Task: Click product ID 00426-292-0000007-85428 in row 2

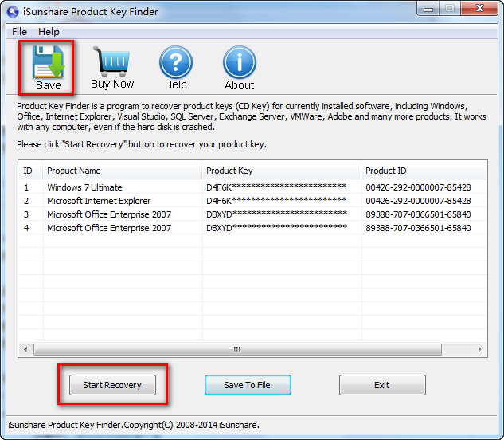Action: coord(418,201)
